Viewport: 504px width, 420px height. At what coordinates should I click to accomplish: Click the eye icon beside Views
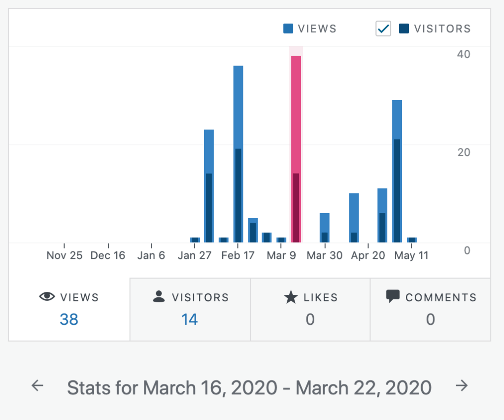click(x=47, y=297)
